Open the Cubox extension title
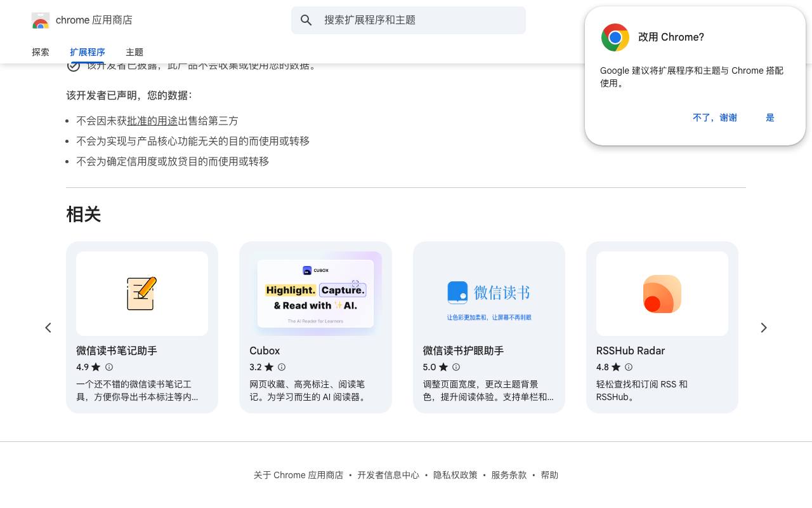812x508 pixels. coord(265,351)
